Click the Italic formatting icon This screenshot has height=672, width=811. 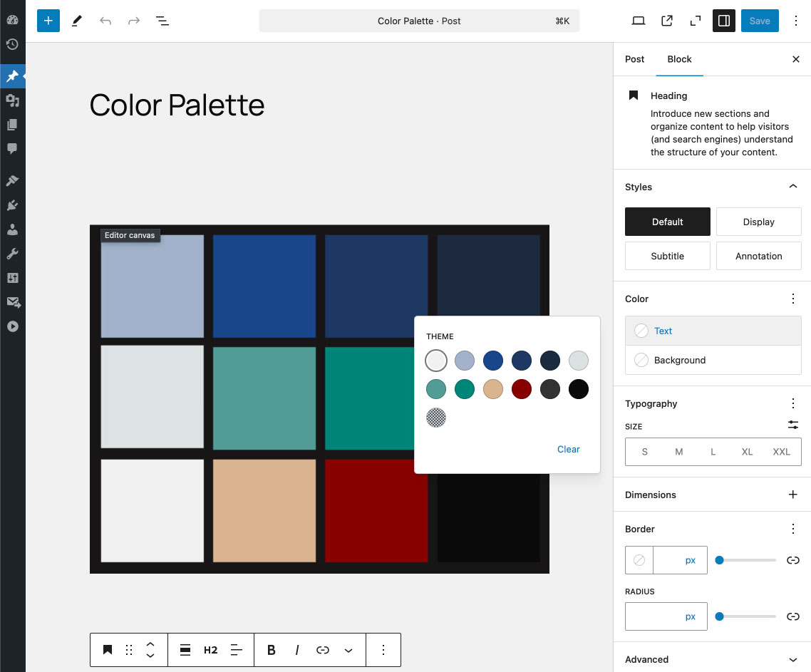tap(297, 650)
